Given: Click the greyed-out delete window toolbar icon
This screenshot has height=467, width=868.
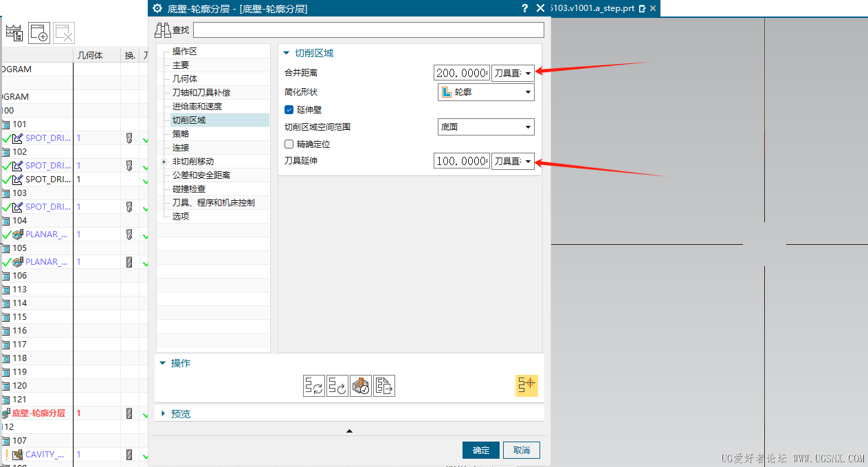Looking at the screenshot, I should tap(64, 33).
